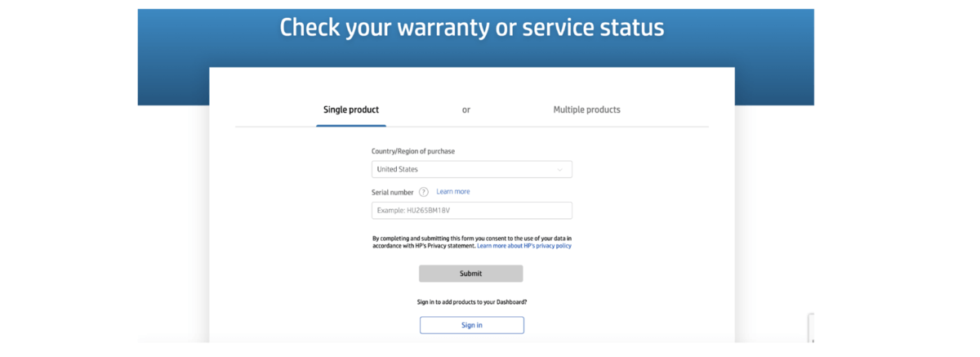Open the Learn more serial number link
The image size is (980, 357).
453,192
